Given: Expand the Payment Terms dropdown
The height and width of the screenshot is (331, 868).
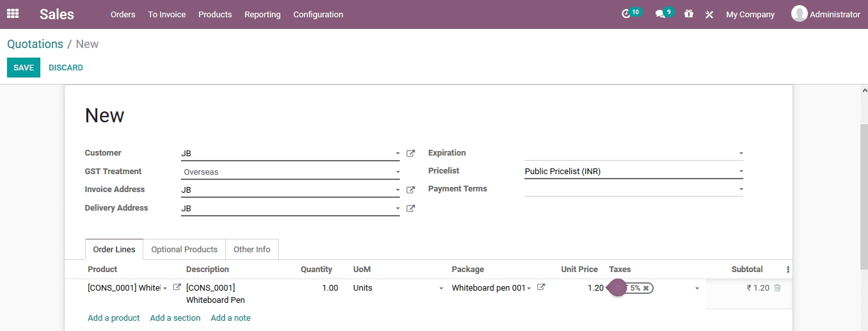Looking at the screenshot, I should coord(741,190).
